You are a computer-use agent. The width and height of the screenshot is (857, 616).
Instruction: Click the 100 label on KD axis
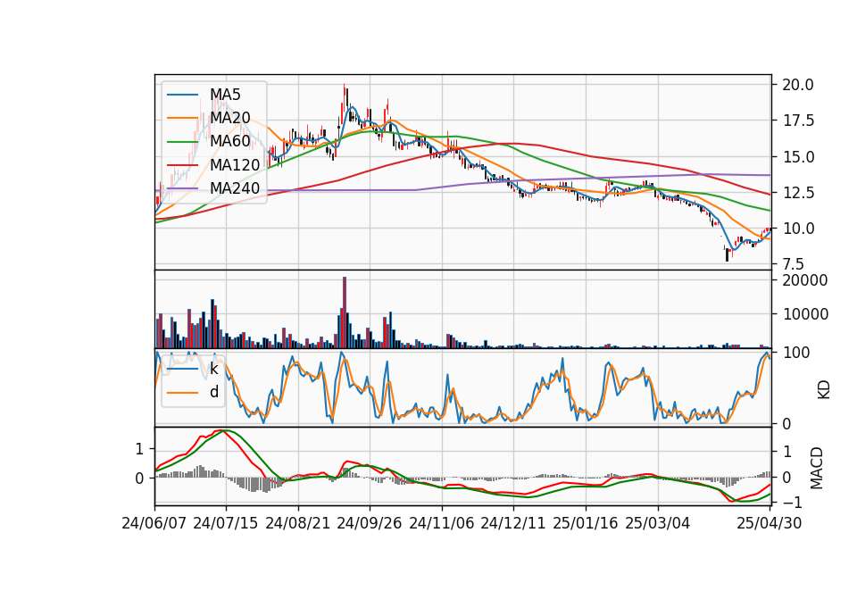[796, 353]
